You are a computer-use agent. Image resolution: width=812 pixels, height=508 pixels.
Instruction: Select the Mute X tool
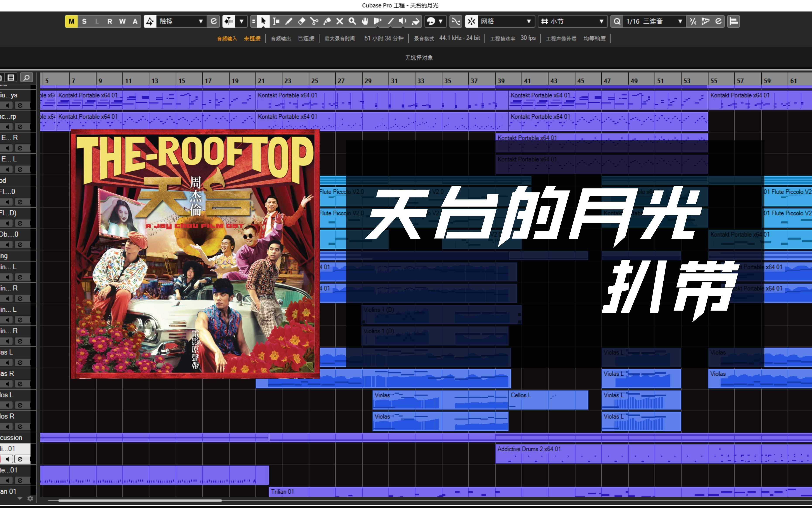pos(340,21)
